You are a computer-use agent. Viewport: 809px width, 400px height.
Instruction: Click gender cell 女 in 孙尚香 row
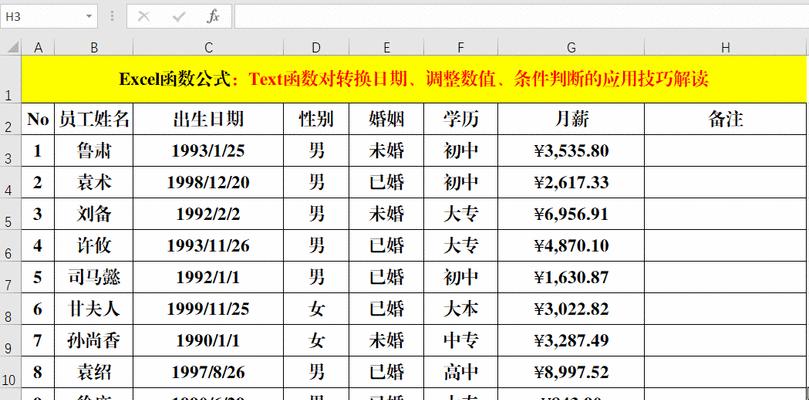tap(316, 340)
